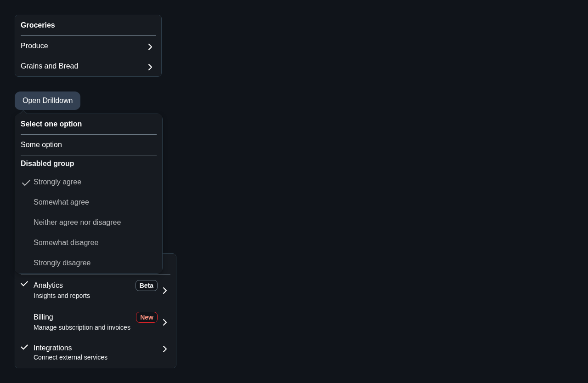This screenshot has height=383, width=588.
Task: Toggle the Integrations checkmark
Action: point(24,347)
